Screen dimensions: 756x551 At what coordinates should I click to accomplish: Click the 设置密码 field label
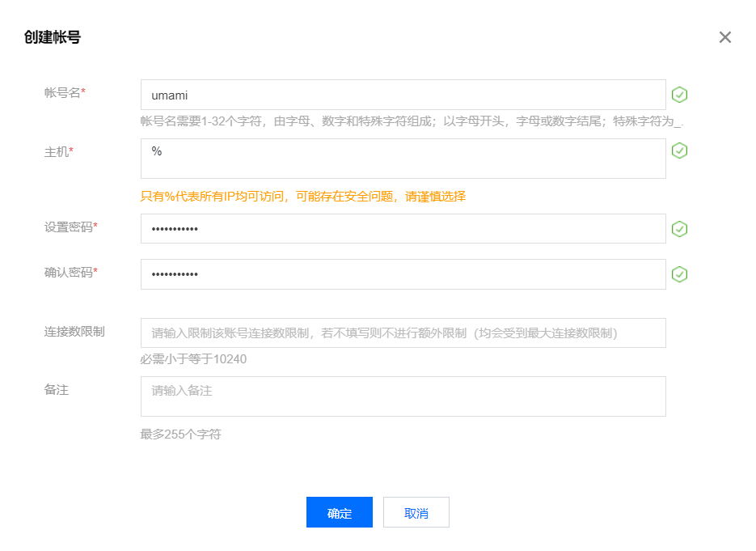(70, 227)
